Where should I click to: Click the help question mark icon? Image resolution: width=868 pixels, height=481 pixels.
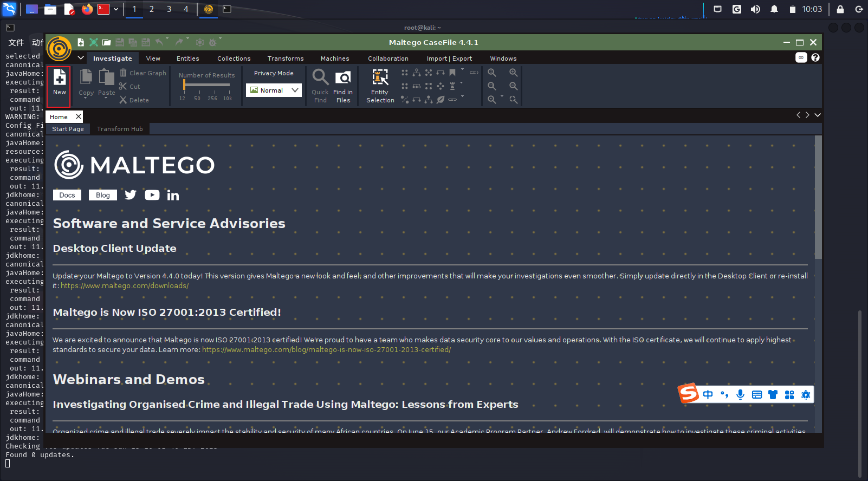[x=815, y=57]
